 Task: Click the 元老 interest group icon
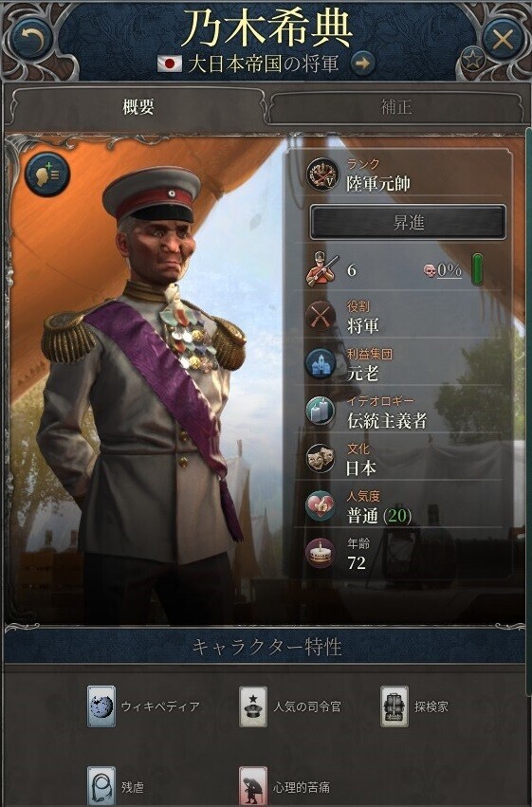321,363
